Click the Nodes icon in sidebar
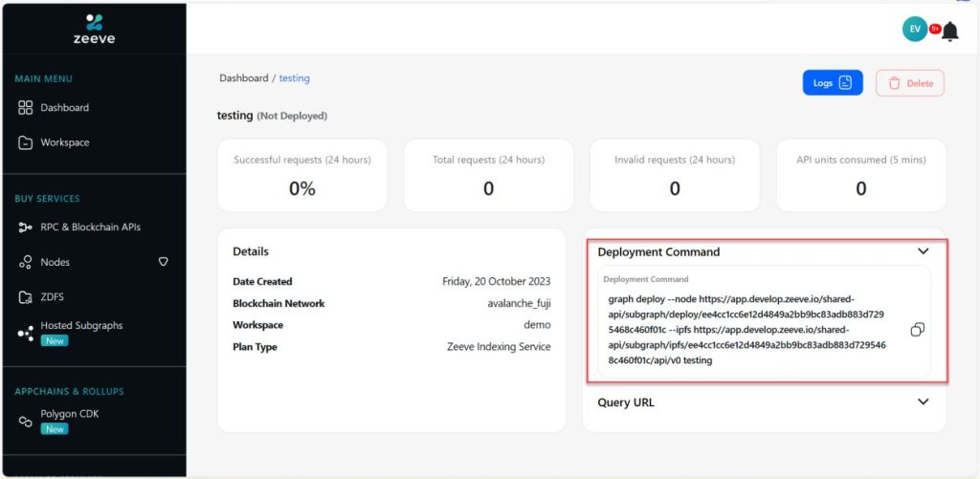Screen dimensions: 980x479 coord(25,262)
